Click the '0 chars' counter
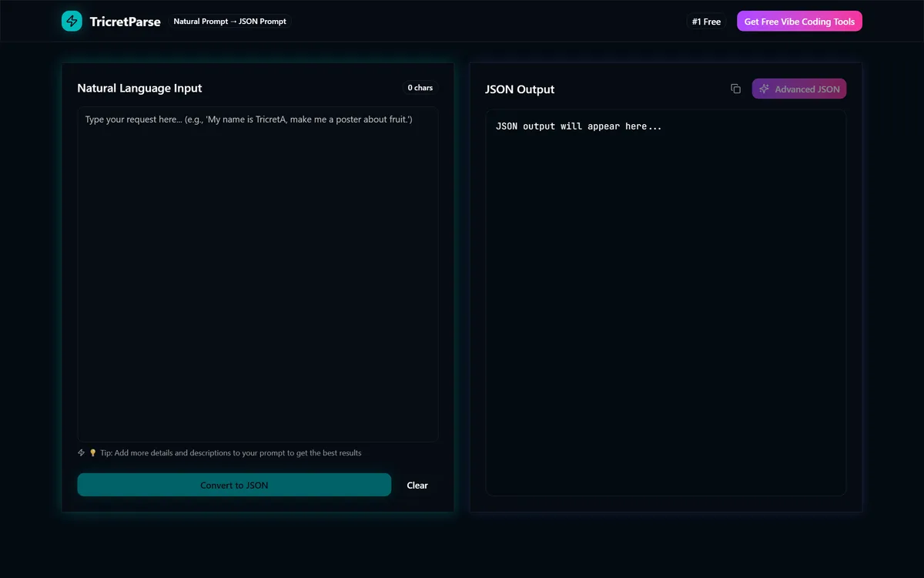This screenshot has width=924, height=578. 420,88
